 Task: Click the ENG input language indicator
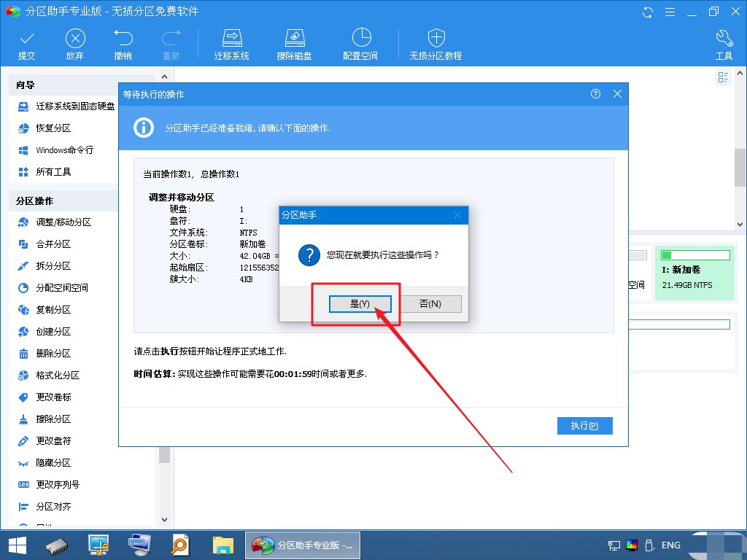point(671,545)
